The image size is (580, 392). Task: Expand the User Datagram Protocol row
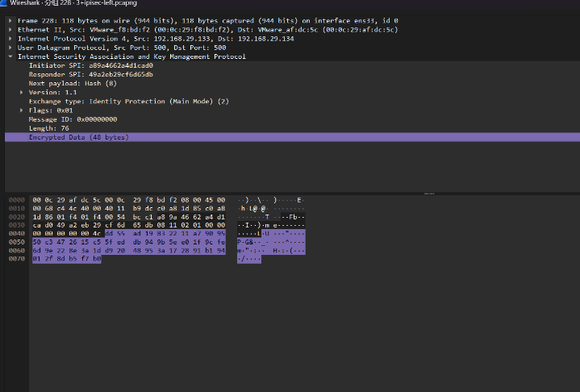pos(10,48)
